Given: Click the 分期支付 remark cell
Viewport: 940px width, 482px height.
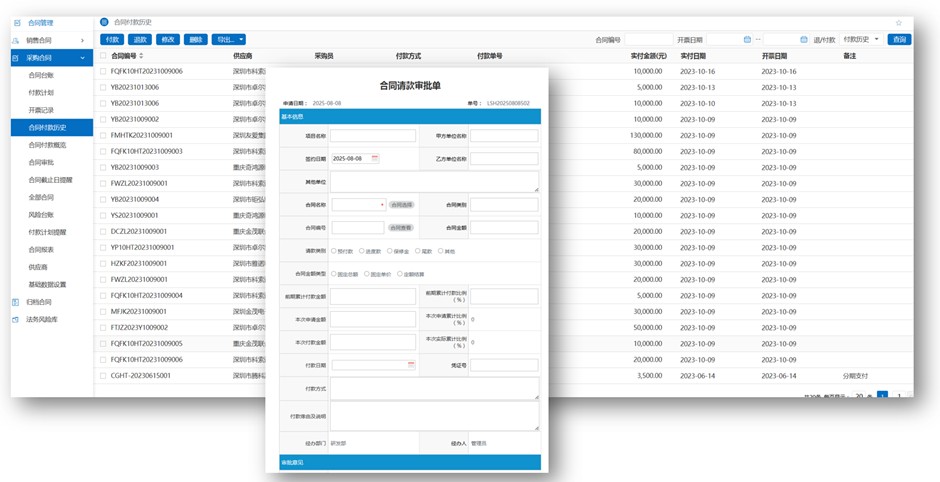Looking at the screenshot, I should [855, 376].
